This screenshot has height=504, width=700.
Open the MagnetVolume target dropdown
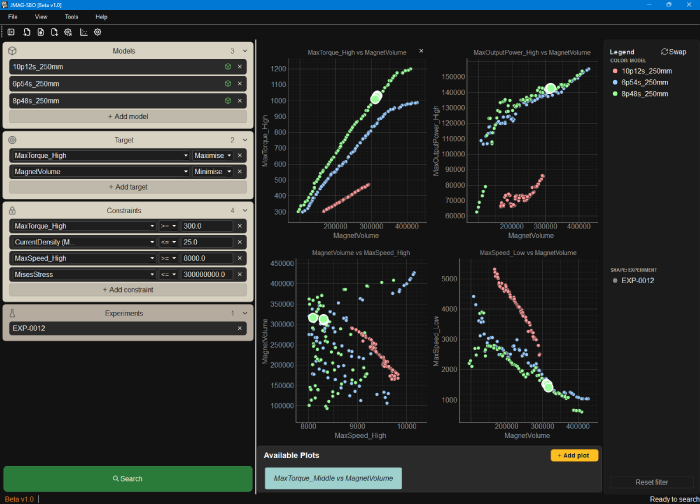100,171
